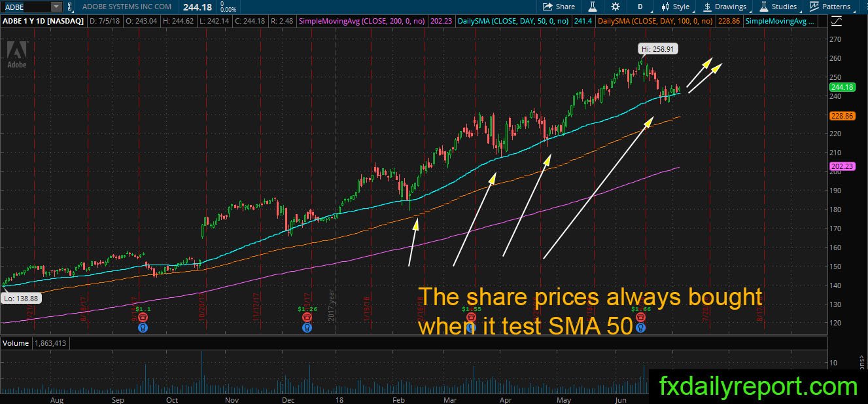Click the Volume panel label
Viewport: 868px width, 404px height.
[x=16, y=343]
